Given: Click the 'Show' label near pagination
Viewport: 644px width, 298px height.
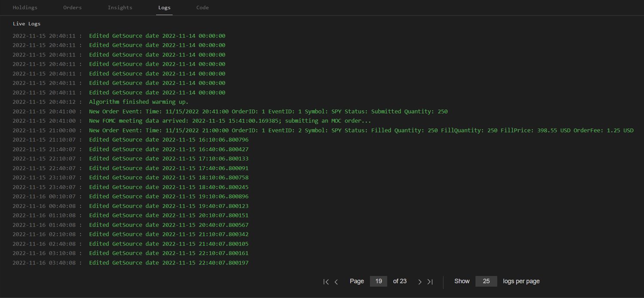Looking at the screenshot, I should point(462,281).
